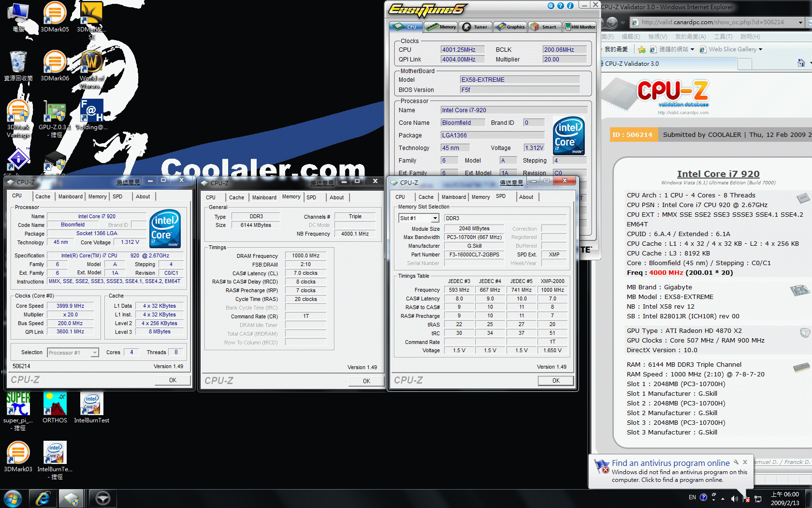Click the 我的最愛 favorites button in IE
Screen dimensions: 812x508
coord(616,49)
